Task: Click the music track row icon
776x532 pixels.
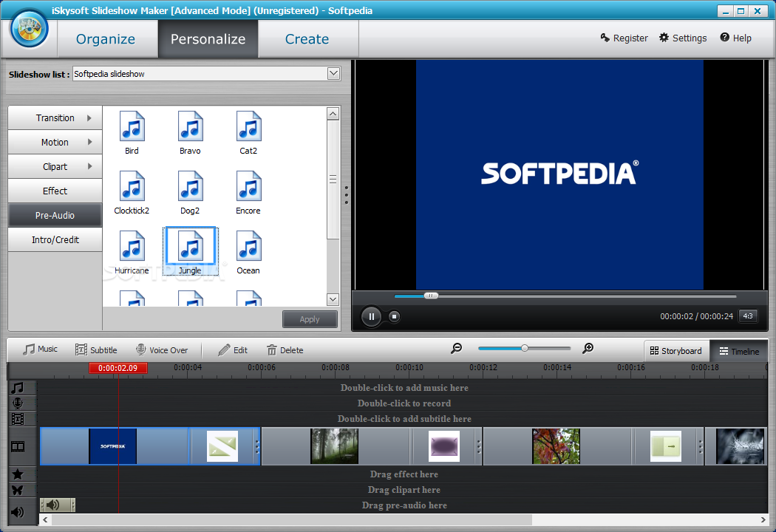Action: (x=18, y=387)
